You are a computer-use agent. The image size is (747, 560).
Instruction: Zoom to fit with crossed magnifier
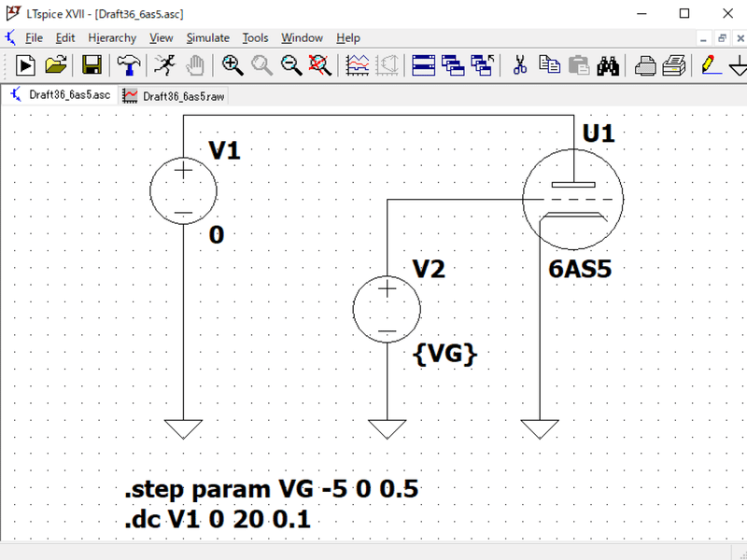319,65
